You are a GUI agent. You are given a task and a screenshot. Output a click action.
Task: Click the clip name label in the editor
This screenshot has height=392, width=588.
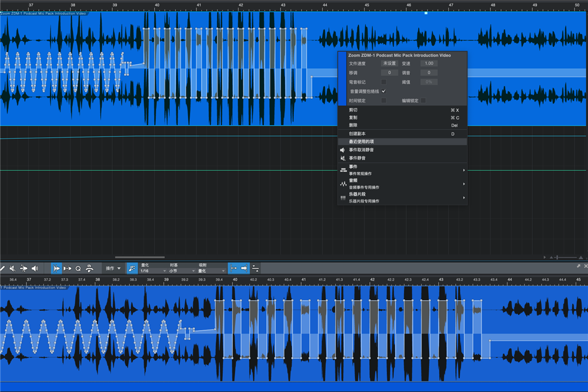point(34,288)
